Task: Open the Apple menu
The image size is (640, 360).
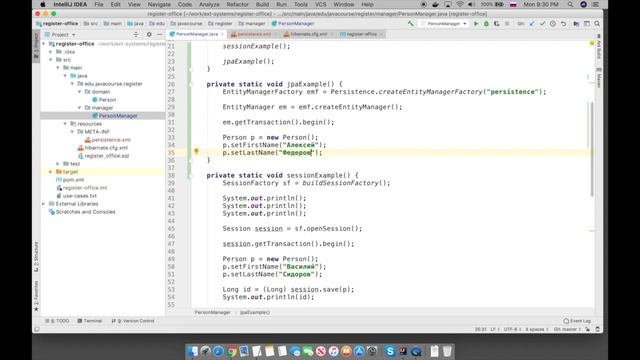Action: click(x=42, y=4)
